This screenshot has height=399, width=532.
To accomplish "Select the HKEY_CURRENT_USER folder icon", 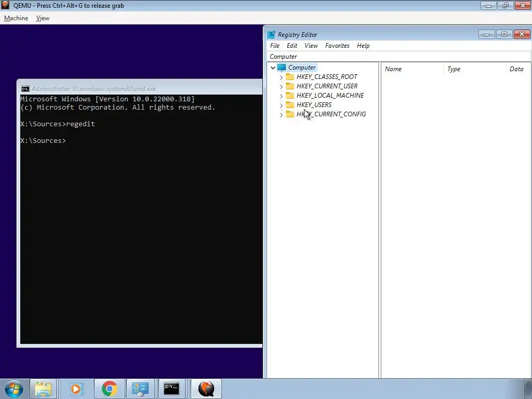I will coord(290,86).
